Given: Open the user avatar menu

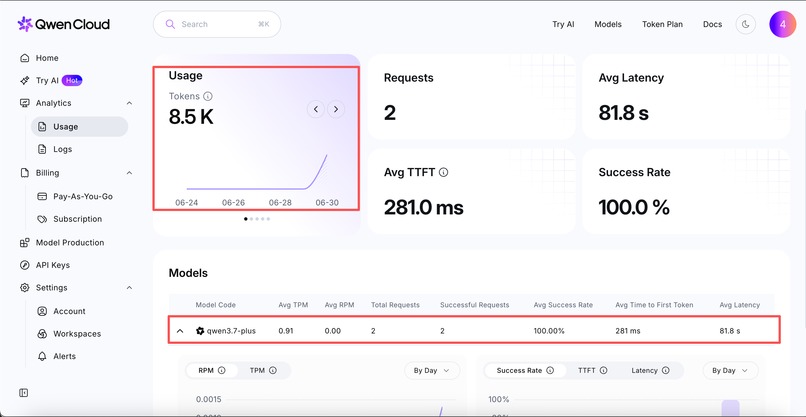Looking at the screenshot, I should [x=782, y=24].
